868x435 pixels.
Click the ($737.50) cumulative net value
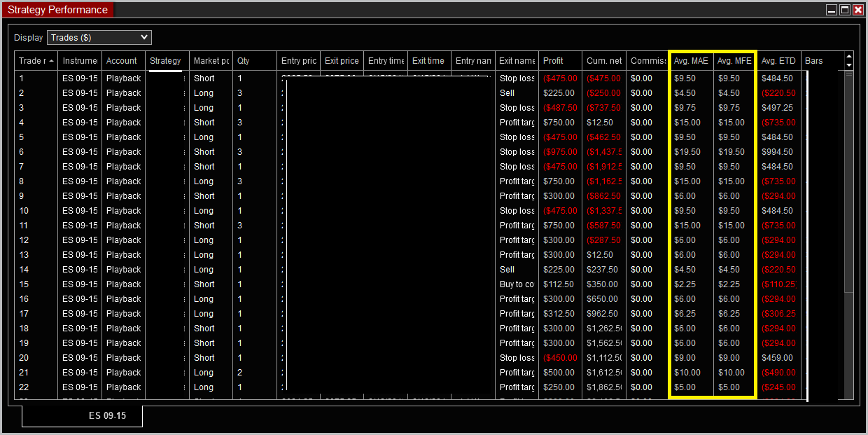[x=603, y=108]
